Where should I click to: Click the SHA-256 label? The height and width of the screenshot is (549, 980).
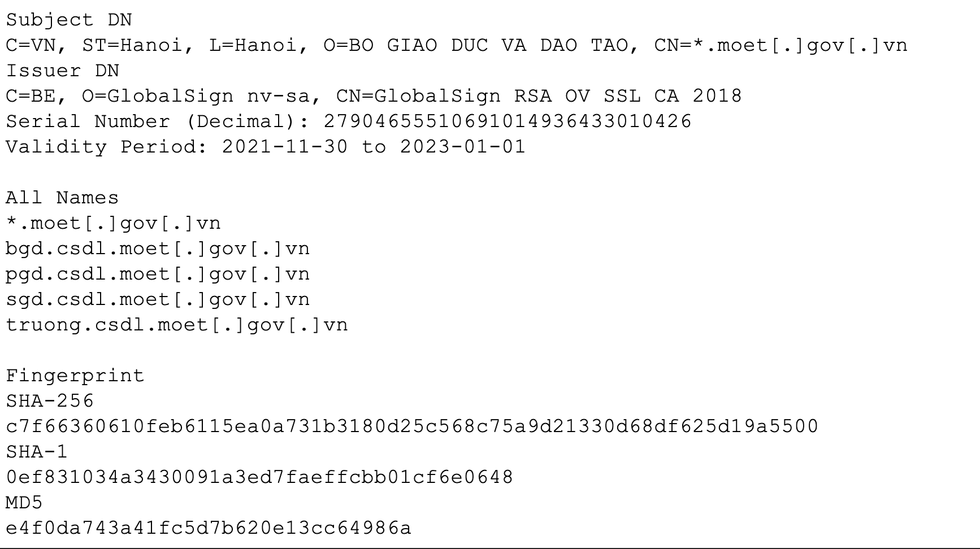point(50,402)
